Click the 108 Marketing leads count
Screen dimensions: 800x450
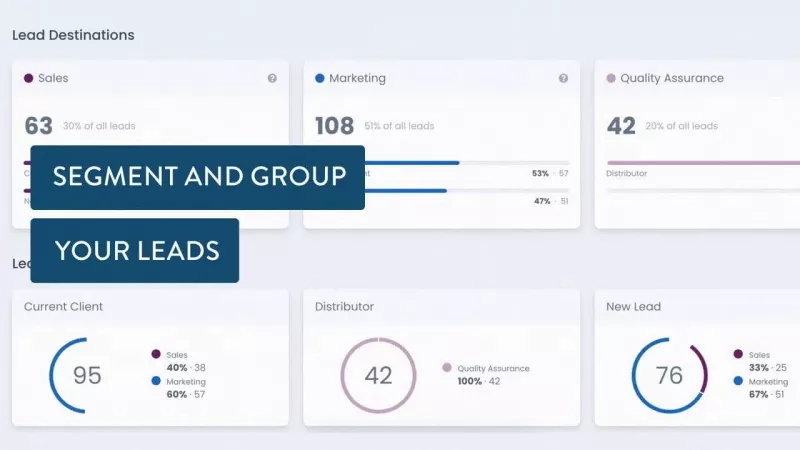(335, 126)
